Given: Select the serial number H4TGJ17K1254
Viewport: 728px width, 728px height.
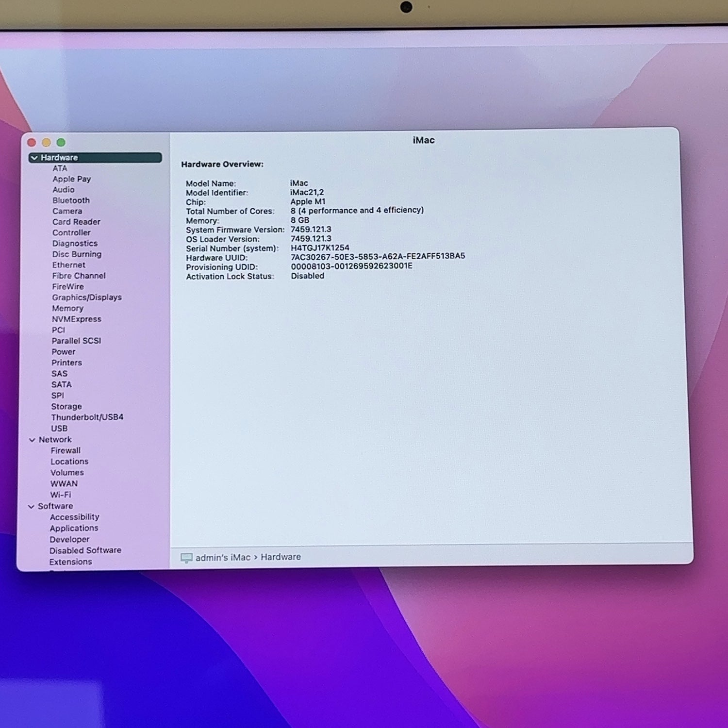Looking at the screenshot, I should pyautogui.click(x=320, y=248).
